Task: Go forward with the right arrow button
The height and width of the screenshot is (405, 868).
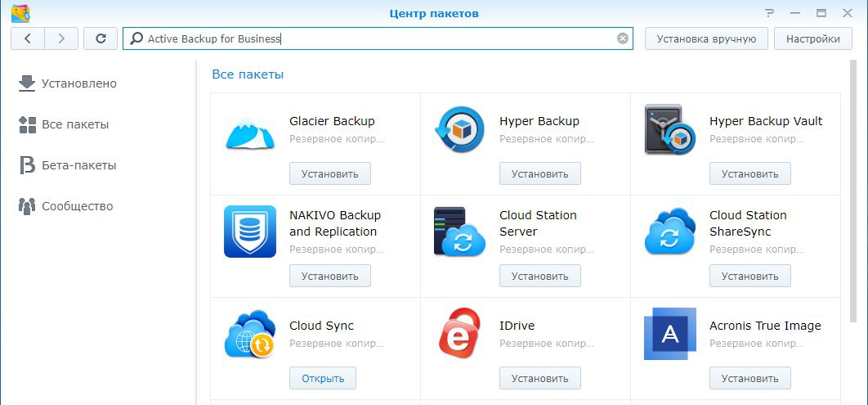Action: 61,38
